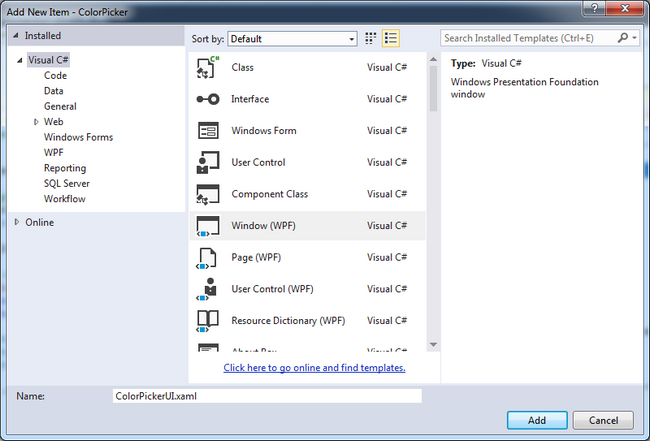
Task: Click the template list scroll up arrow
Action: (433, 59)
